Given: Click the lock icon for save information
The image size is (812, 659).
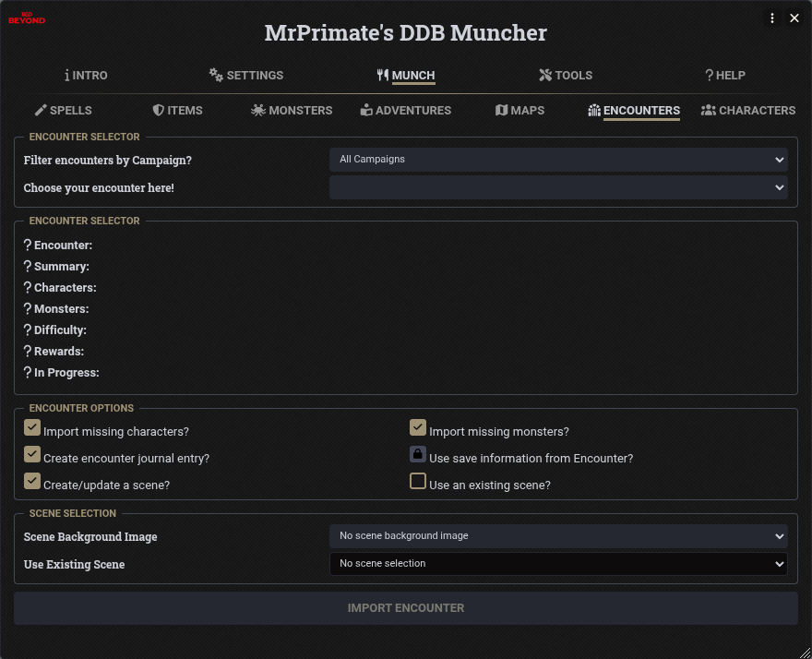Looking at the screenshot, I should [418, 454].
